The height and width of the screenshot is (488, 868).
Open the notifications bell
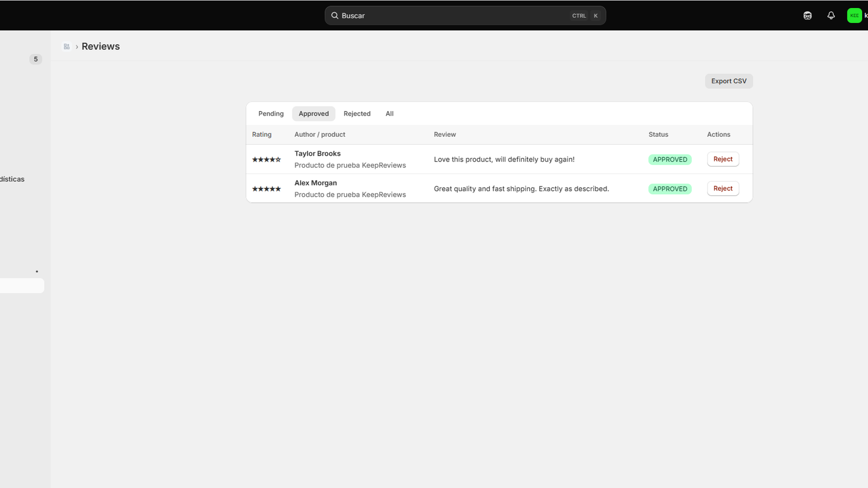point(831,16)
